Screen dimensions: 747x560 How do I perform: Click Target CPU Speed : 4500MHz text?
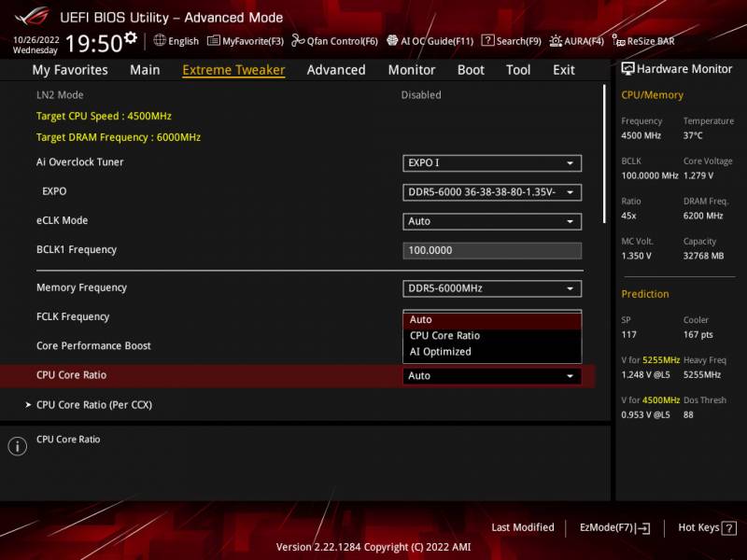[104, 116]
